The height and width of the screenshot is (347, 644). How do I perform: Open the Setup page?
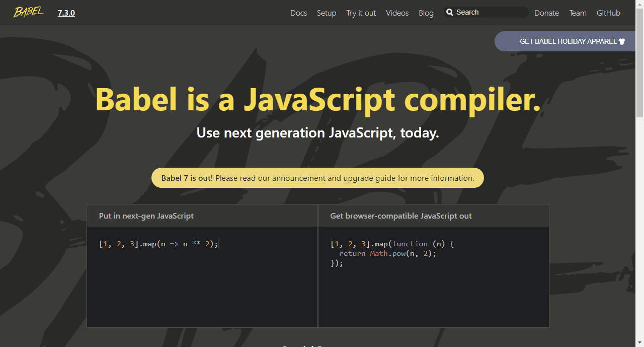coord(327,13)
